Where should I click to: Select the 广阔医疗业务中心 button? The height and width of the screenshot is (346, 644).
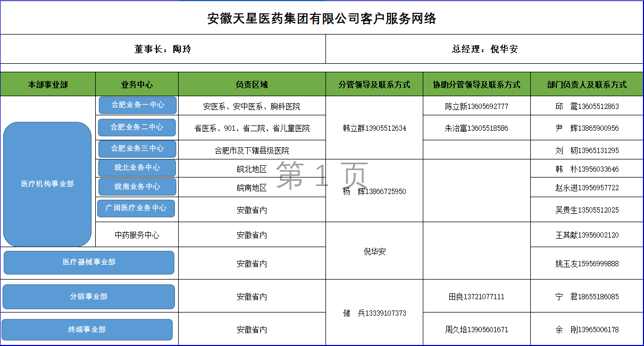pos(136,208)
